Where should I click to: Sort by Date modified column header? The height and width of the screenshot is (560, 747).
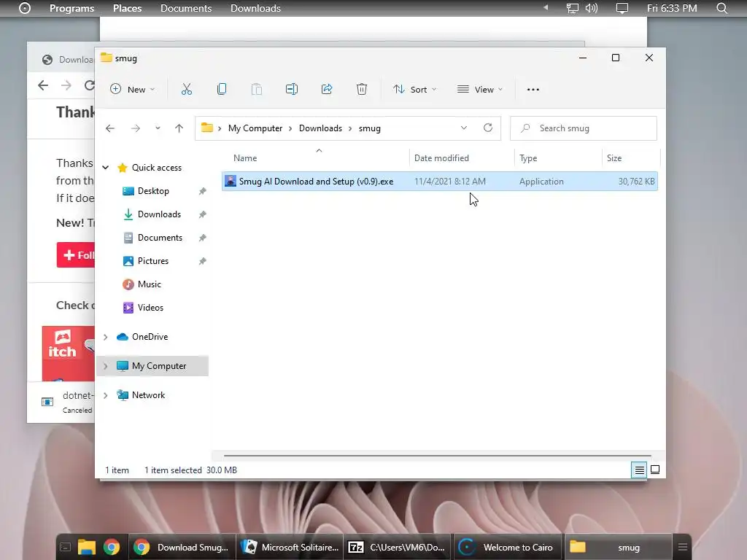pyautogui.click(x=441, y=158)
